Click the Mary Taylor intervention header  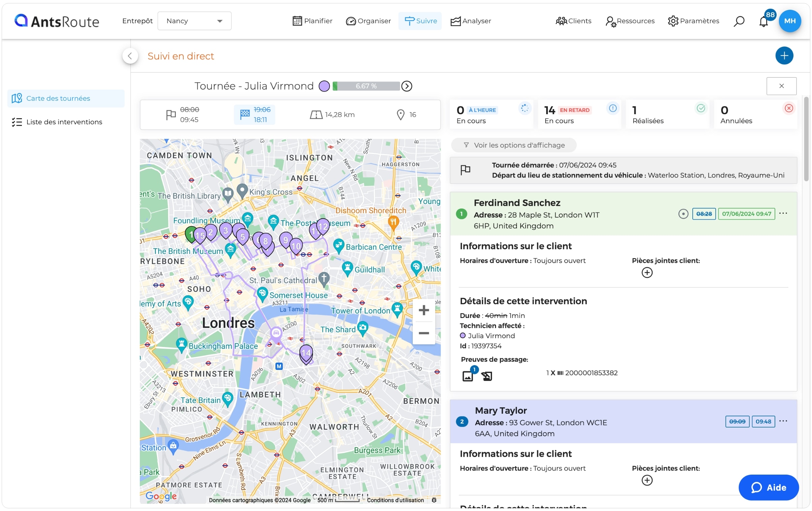623,421
